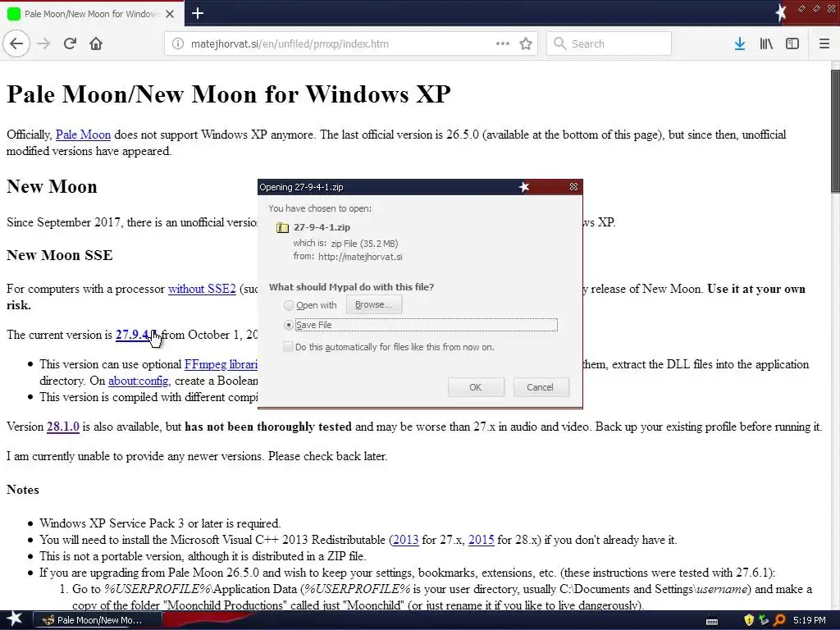Select the Save File radio option
The width and height of the screenshot is (840, 630).
point(289,325)
